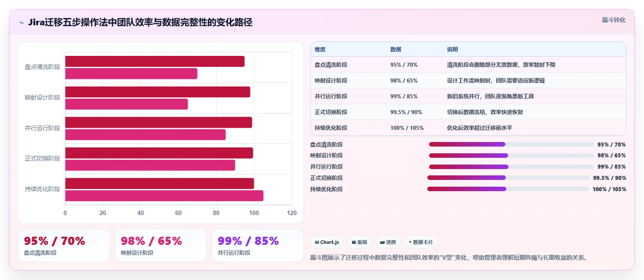Click table value 99% / 85%

(x=404, y=96)
